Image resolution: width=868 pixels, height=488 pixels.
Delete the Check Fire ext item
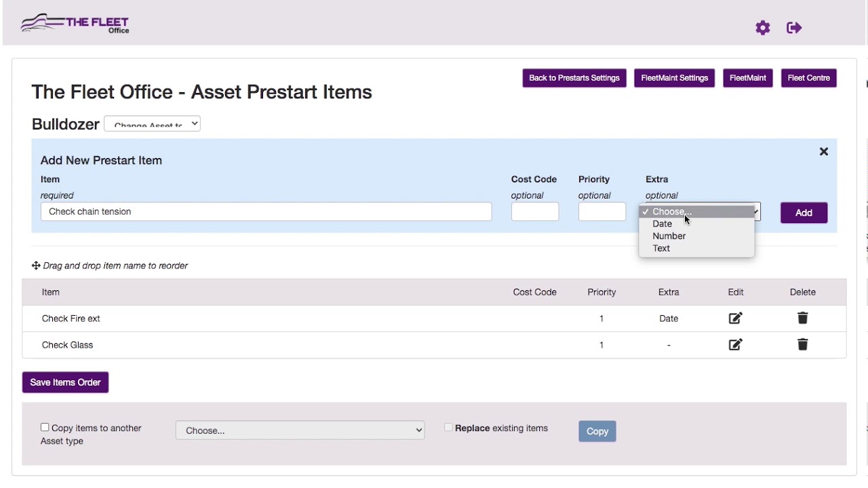pos(802,319)
